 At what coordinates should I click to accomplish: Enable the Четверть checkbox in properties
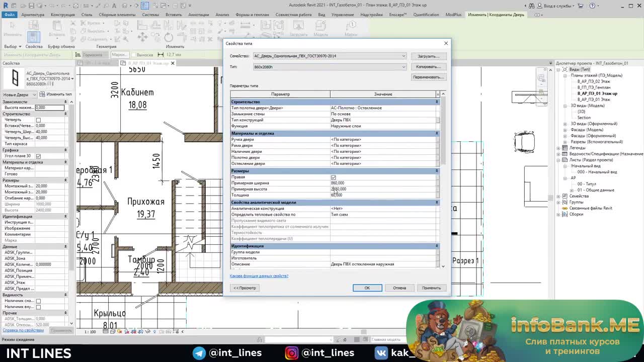click(x=38, y=120)
